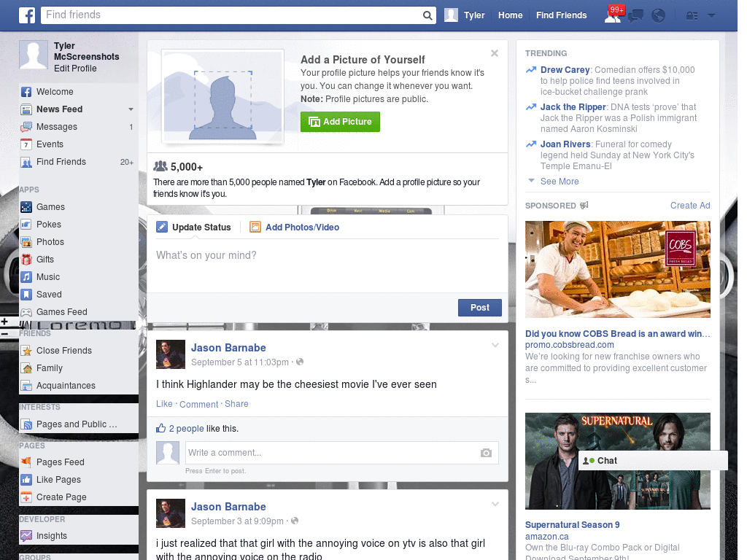Click the Events calendar icon
This screenshot has height=560, width=747.
(26, 144)
